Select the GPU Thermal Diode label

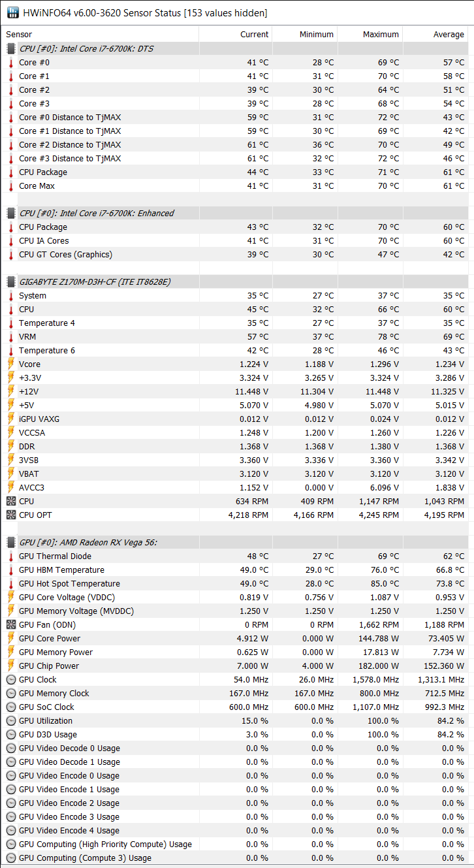(x=55, y=556)
